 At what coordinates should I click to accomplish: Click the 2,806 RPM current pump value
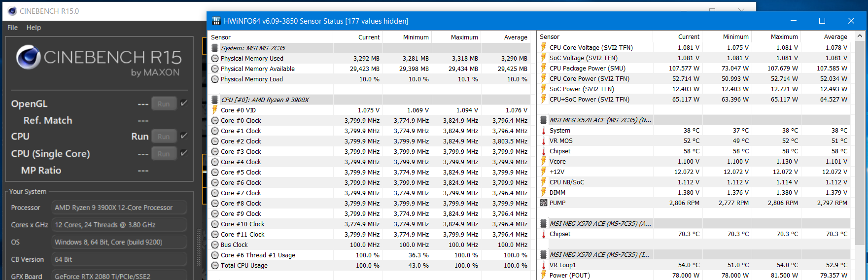[684, 203]
